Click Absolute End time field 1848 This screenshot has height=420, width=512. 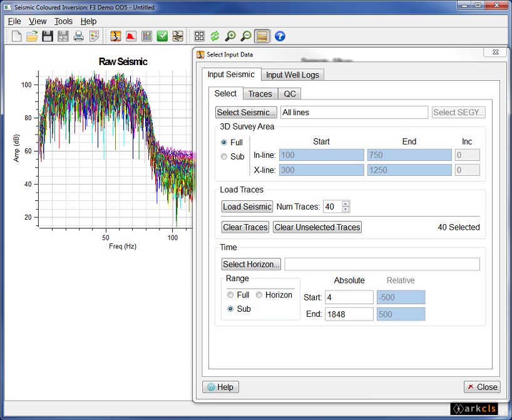pyautogui.click(x=349, y=314)
